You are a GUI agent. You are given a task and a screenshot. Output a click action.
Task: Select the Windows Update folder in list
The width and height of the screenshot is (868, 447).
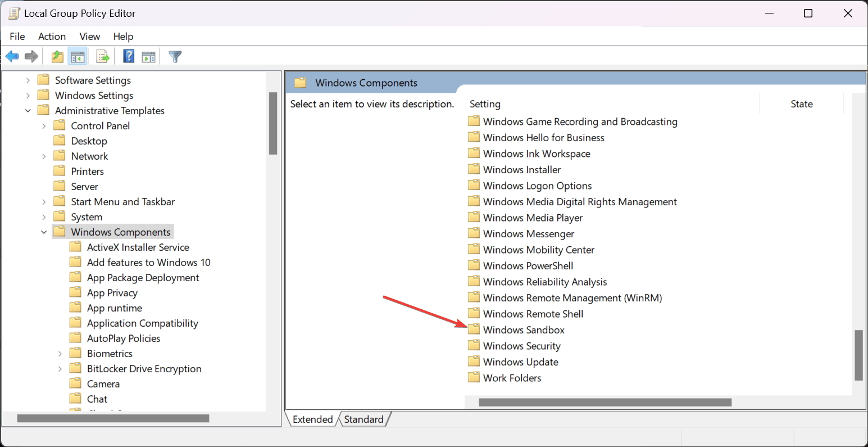(x=520, y=362)
